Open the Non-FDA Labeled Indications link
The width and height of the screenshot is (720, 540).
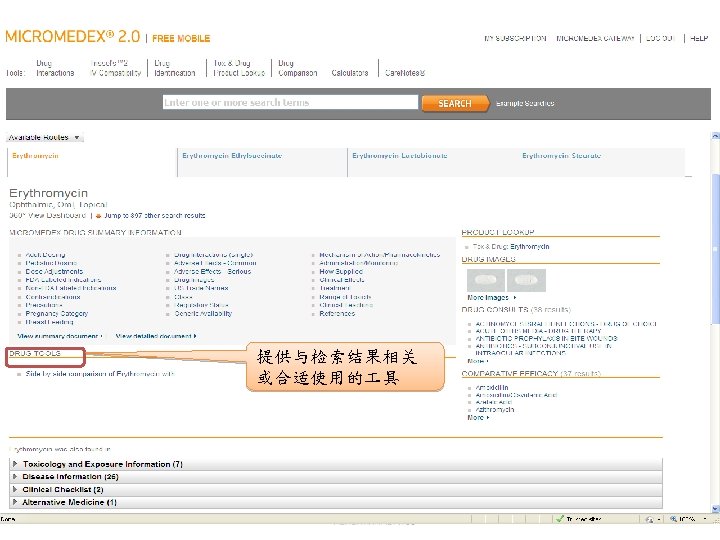pos(71,288)
